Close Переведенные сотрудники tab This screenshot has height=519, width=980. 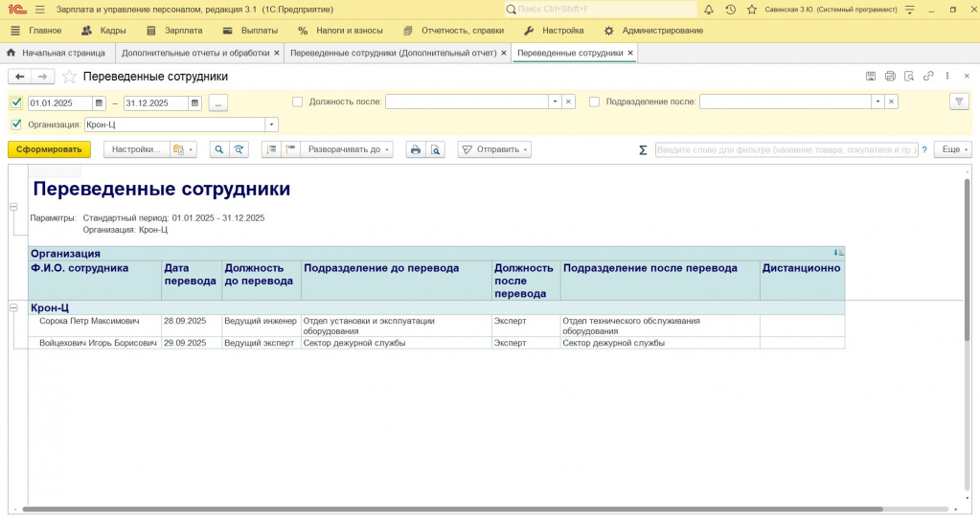click(630, 53)
